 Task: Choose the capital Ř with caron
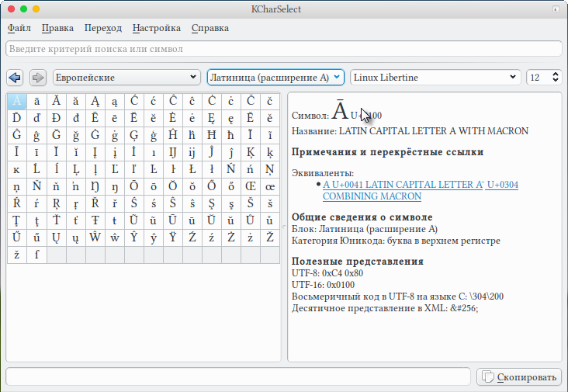[95, 203]
